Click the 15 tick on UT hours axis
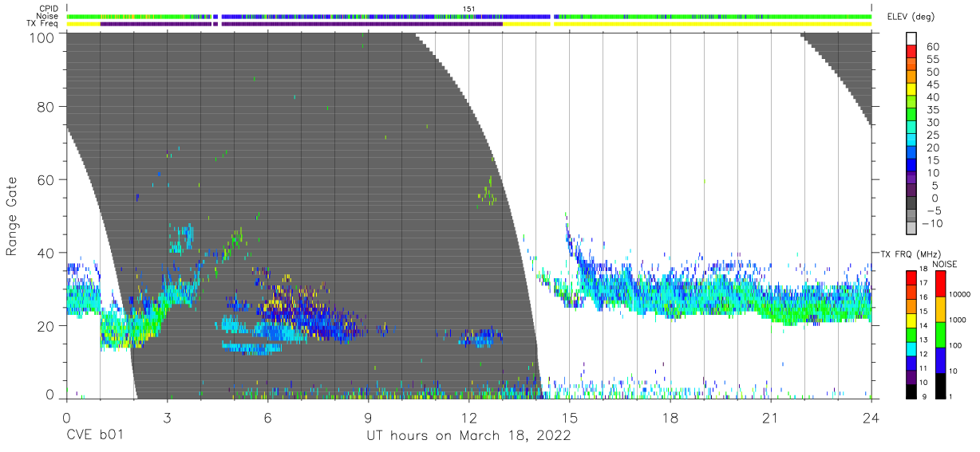This screenshot has width=980, height=452. [x=570, y=417]
